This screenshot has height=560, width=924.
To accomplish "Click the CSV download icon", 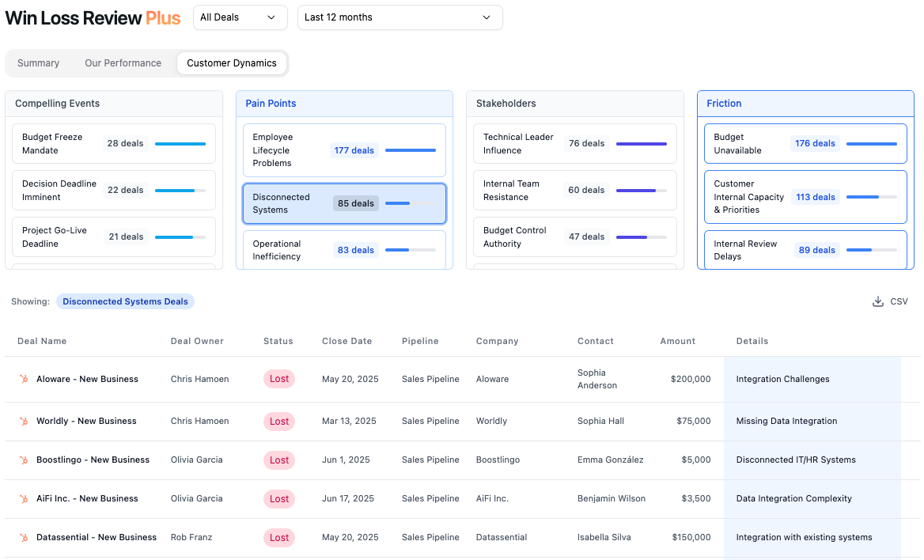I will 877,301.
